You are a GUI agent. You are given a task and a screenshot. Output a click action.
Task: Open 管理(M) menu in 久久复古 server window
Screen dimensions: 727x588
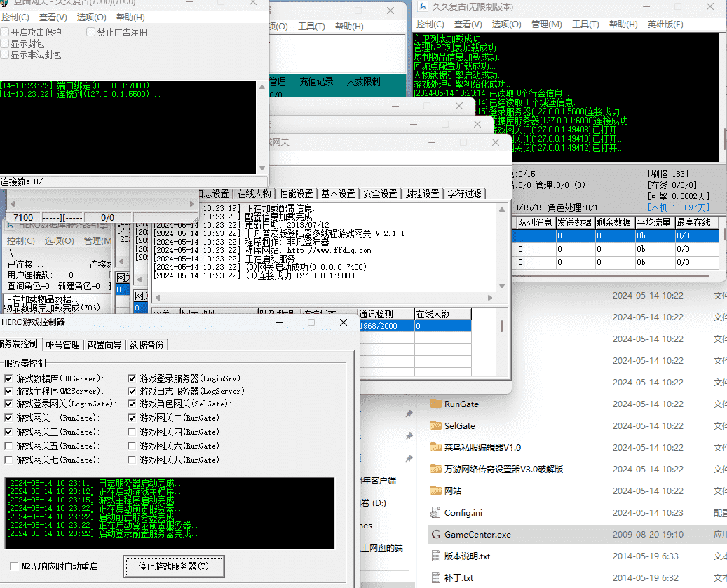(547, 25)
